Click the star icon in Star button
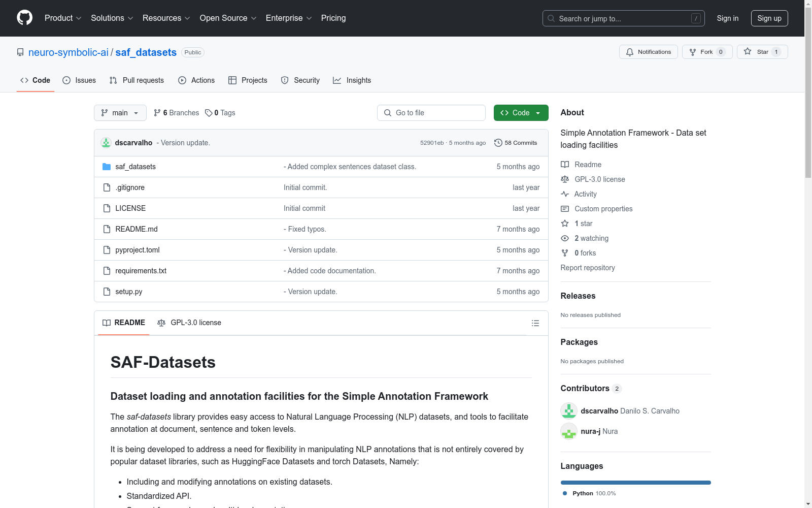 point(748,51)
